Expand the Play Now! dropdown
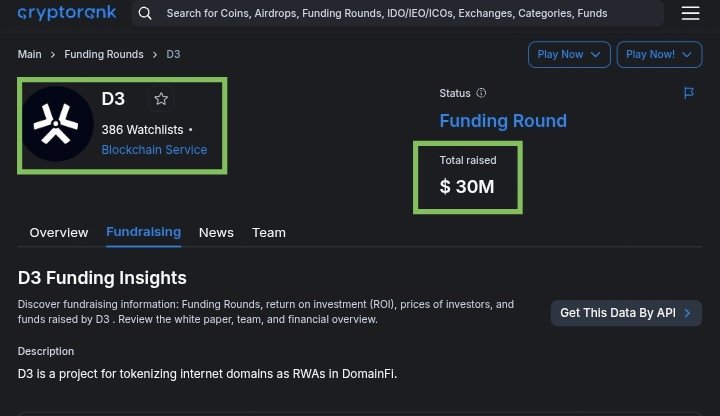Viewport: 720px width, 416px height. (x=659, y=54)
